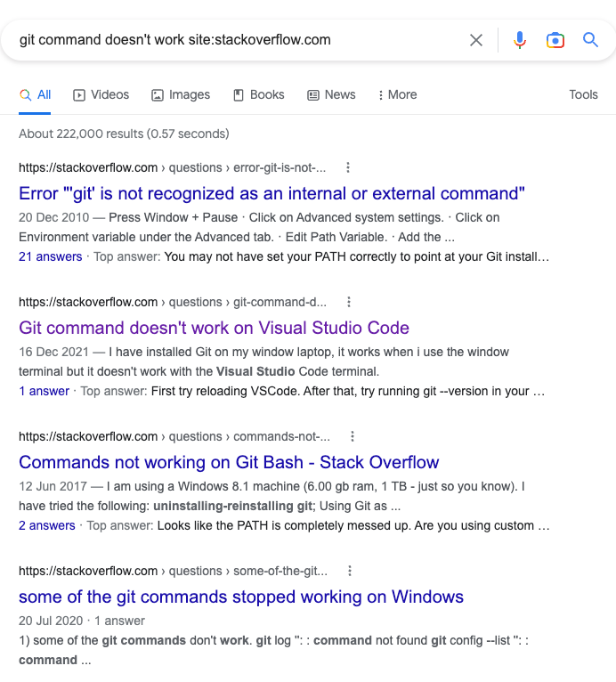Select the Books results tab

(259, 94)
